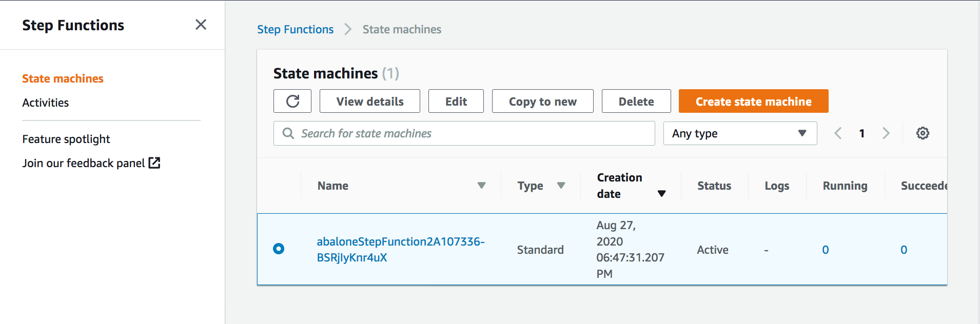Sort by Type column arrow
The height and width of the screenshot is (324, 980).
[561, 186]
